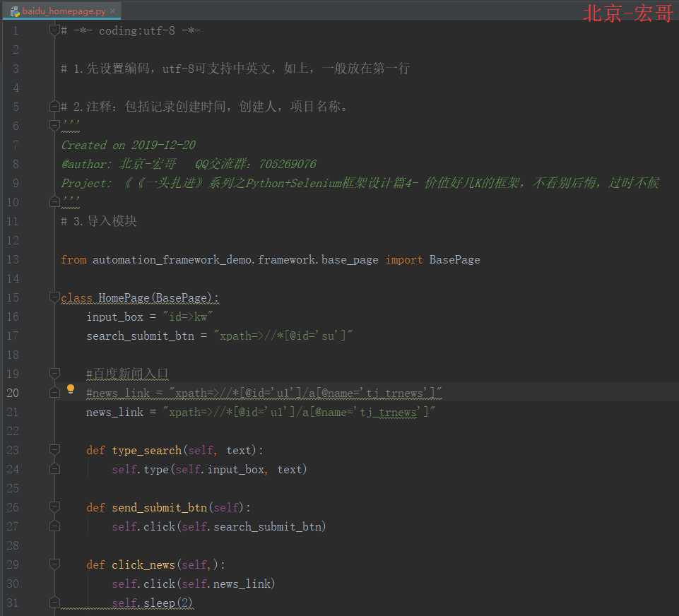Image resolution: width=679 pixels, height=616 pixels.
Task: Click the type_search function name
Action: 146,450
